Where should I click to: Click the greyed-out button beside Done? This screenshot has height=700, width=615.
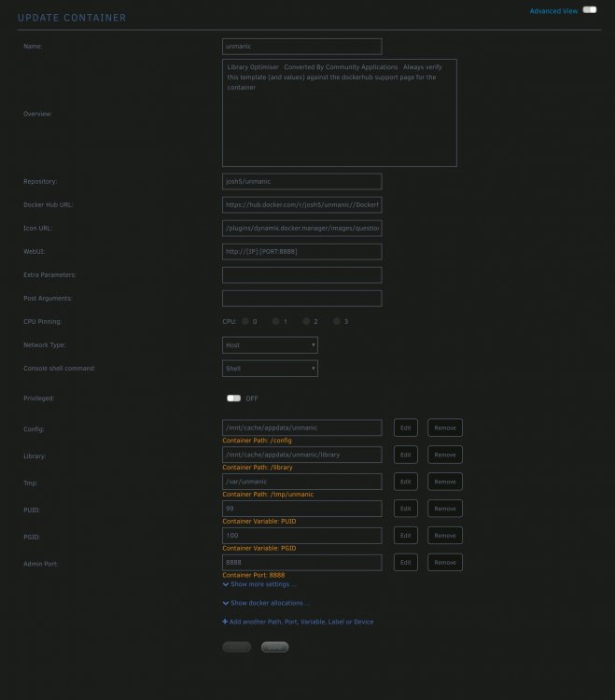click(x=236, y=647)
